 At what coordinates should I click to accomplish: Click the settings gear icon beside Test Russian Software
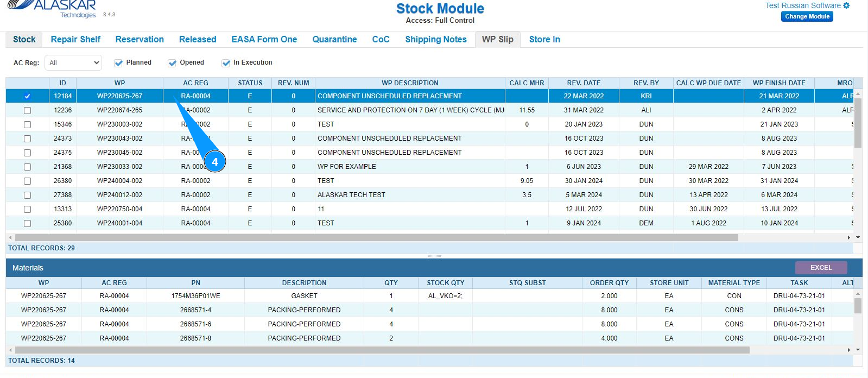point(846,5)
